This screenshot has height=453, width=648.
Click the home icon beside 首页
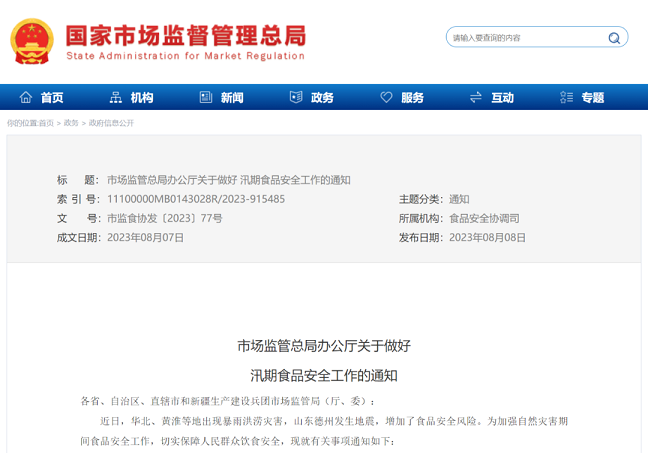(x=26, y=97)
